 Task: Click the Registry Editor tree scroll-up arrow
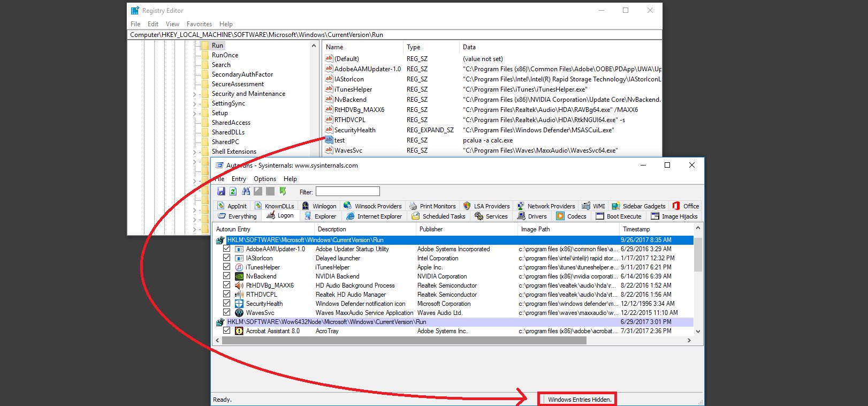click(x=314, y=46)
